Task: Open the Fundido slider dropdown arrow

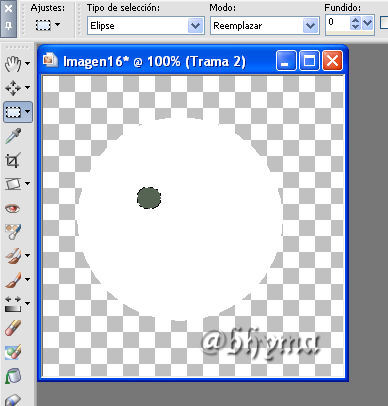Action: [x=368, y=23]
